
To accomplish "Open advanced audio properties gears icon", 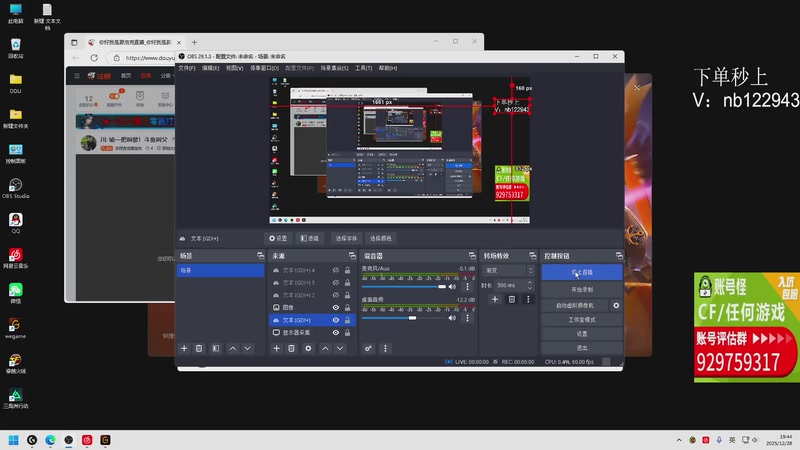I will 368,348.
